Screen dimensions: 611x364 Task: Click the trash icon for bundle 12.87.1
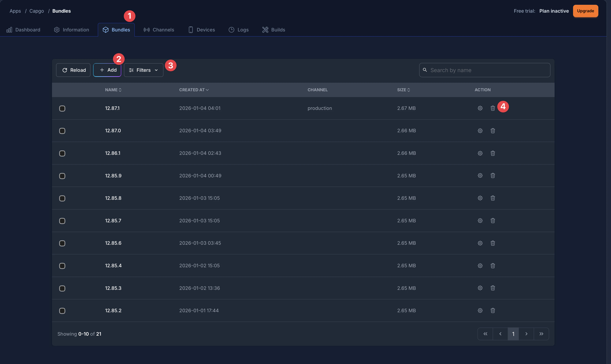493,108
